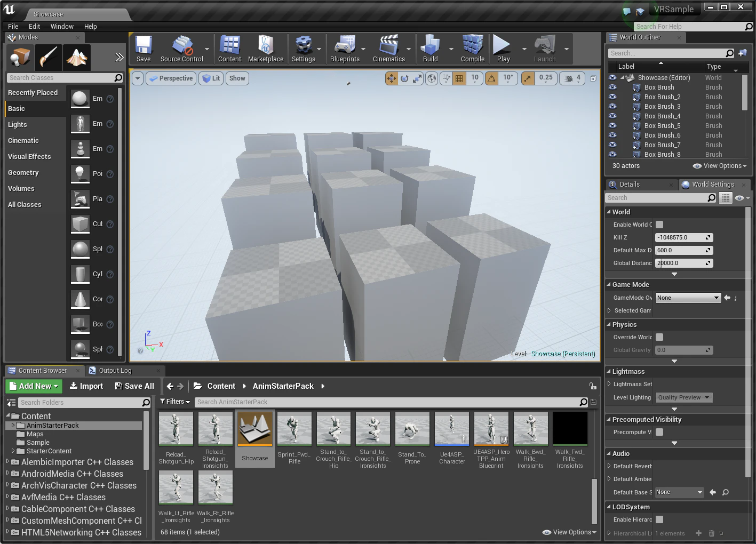Open GameMode Override dropdown
The height and width of the screenshot is (544, 756).
tap(688, 298)
